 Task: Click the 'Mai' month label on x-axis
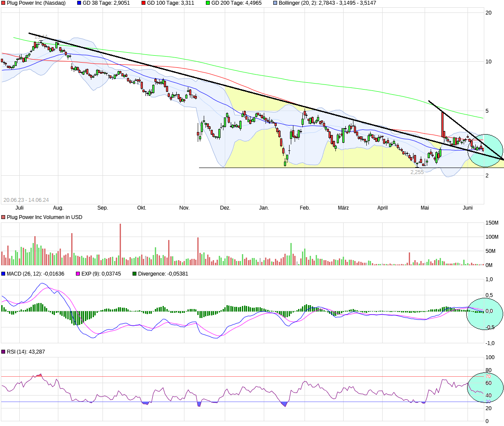[x=425, y=208]
